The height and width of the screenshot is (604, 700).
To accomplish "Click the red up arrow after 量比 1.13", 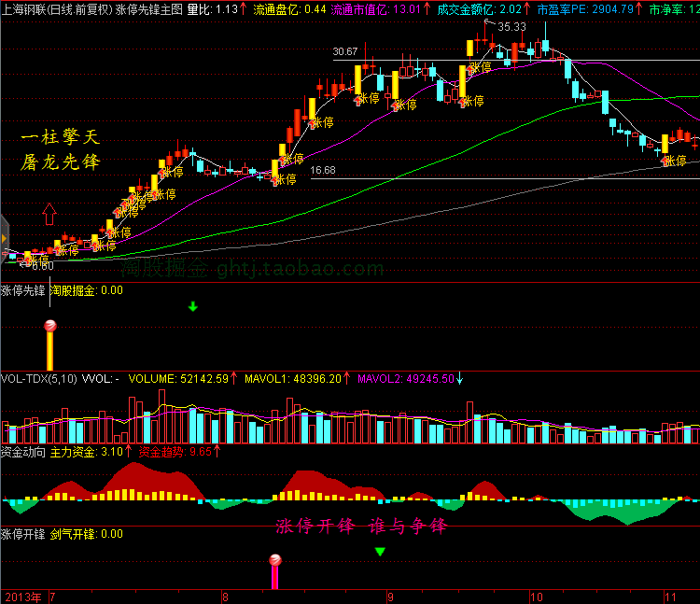I will [x=244, y=8].
